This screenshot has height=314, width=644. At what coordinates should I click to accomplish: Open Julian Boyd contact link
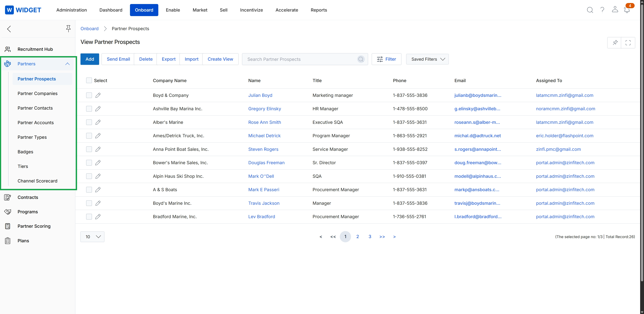(x=260, y=95)
